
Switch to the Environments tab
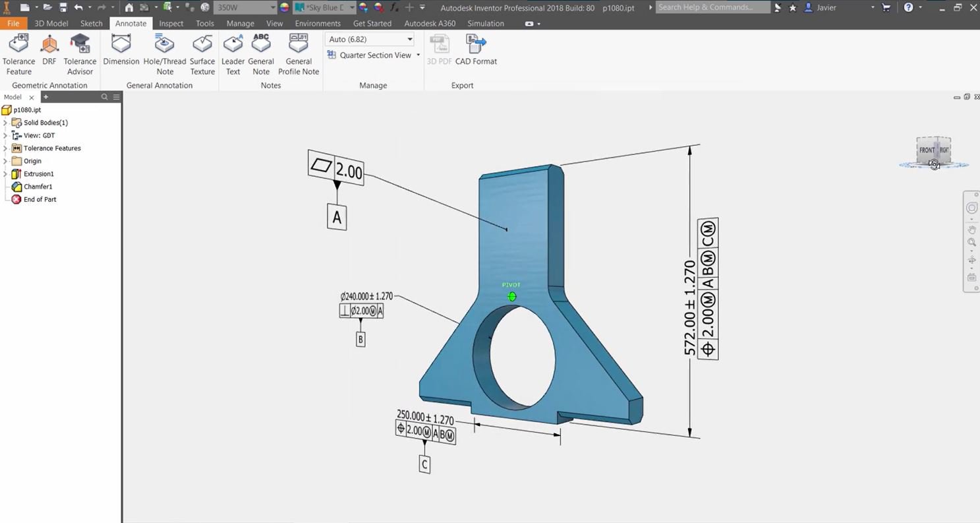(x=318, y=23)
